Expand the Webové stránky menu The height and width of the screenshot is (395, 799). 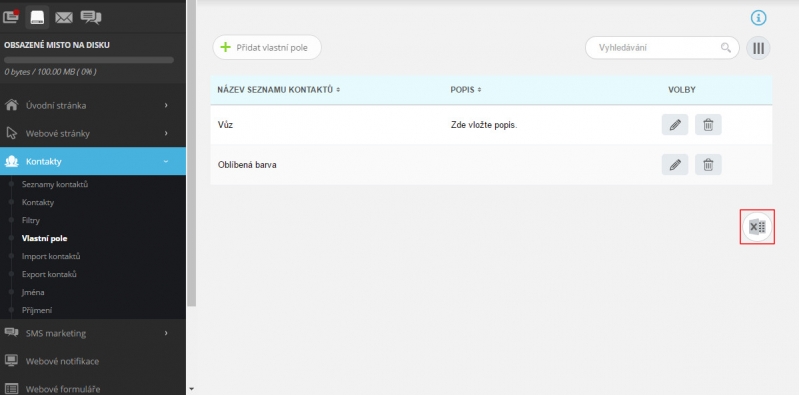point(93,134)
